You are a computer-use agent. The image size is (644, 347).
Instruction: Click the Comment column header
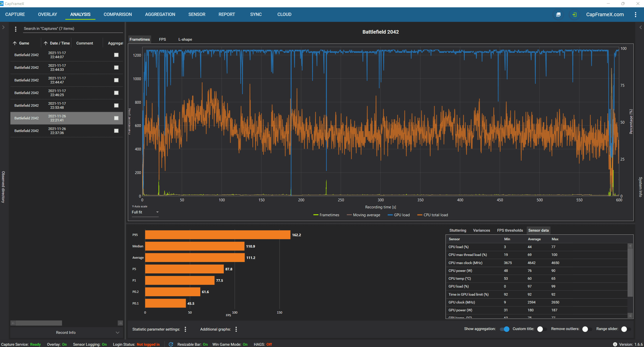(85, 43)
